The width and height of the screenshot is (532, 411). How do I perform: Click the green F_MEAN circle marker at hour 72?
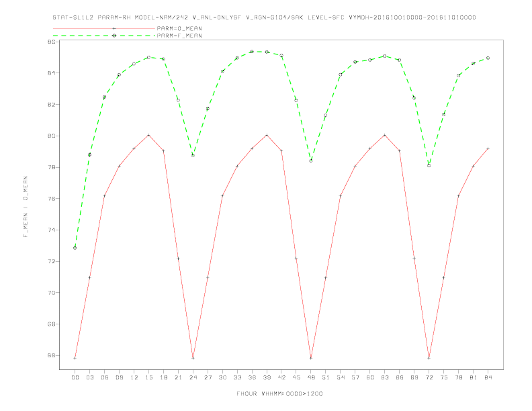pyautogui.click(x=429, y=165)
